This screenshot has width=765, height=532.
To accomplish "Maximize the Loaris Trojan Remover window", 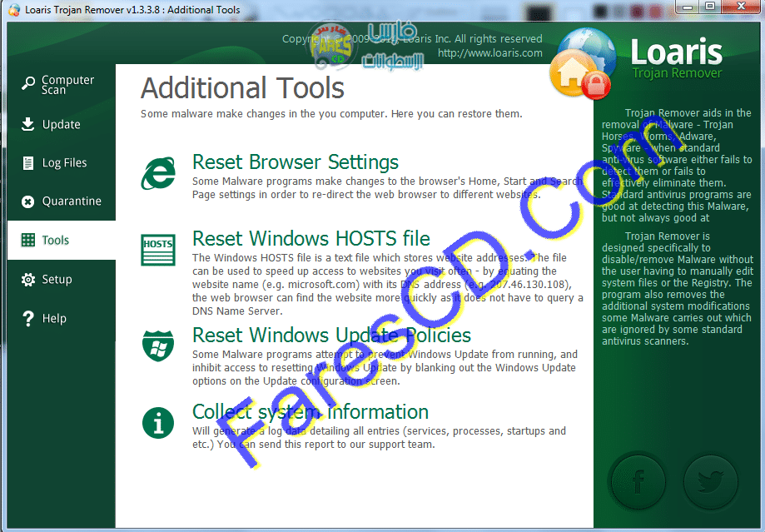I will click(x=710, y=7).
